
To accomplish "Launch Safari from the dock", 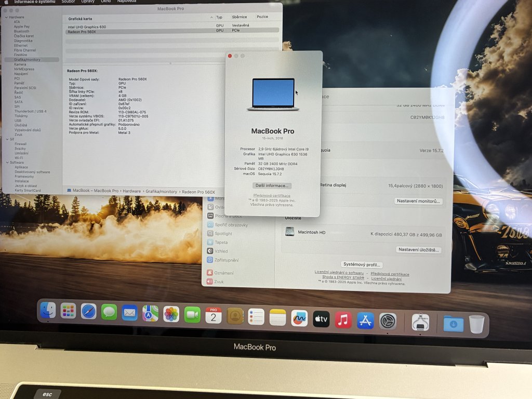I will [x=88, y=312].
